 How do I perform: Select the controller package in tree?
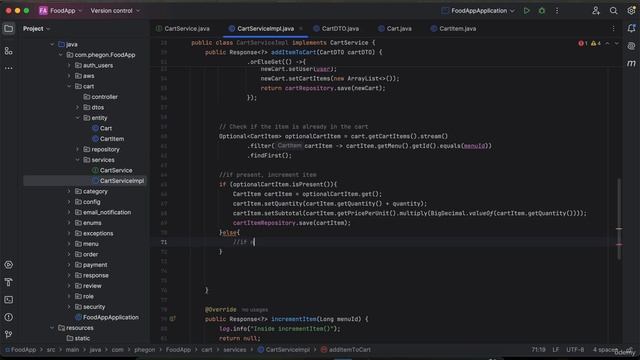(x=100, y=97)
